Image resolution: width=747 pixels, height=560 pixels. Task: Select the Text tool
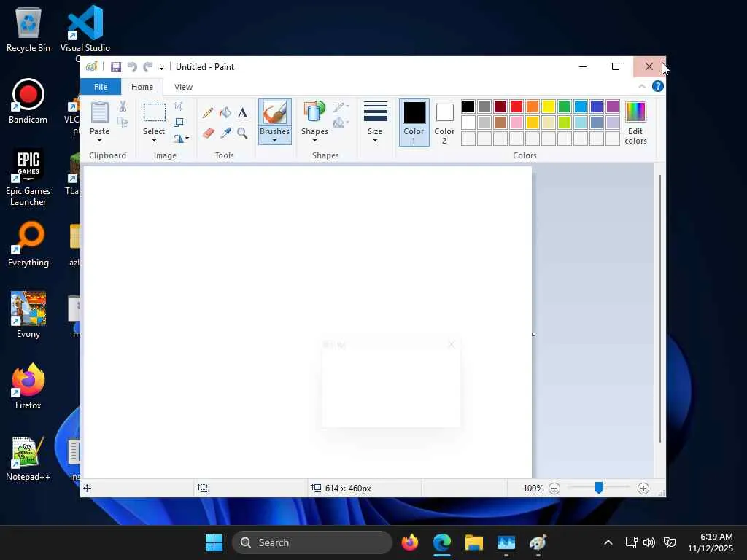[x=242, y=113]
